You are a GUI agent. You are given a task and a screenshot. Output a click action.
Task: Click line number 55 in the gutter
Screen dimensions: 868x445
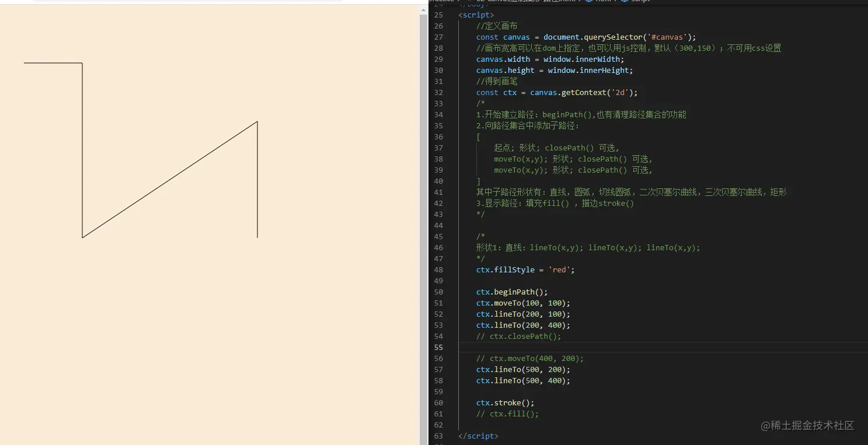point(438,347)
